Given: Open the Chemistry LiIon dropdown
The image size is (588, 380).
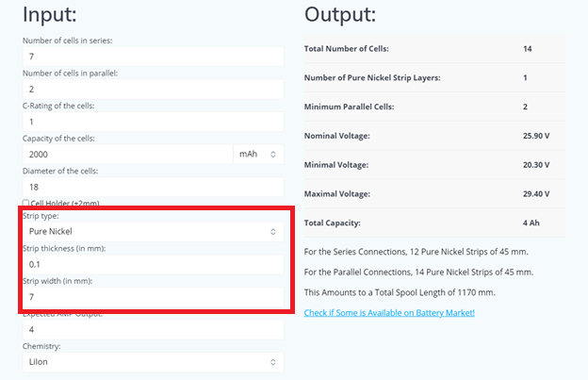Looking at the screenshot, I should 152,362.
